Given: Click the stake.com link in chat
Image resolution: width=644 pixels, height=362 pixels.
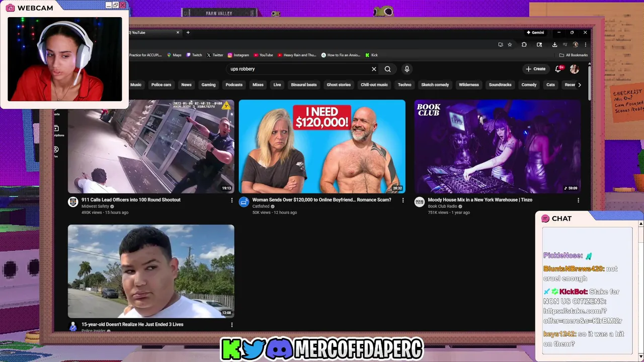Looking at the screenshot, I should point(583,316).
